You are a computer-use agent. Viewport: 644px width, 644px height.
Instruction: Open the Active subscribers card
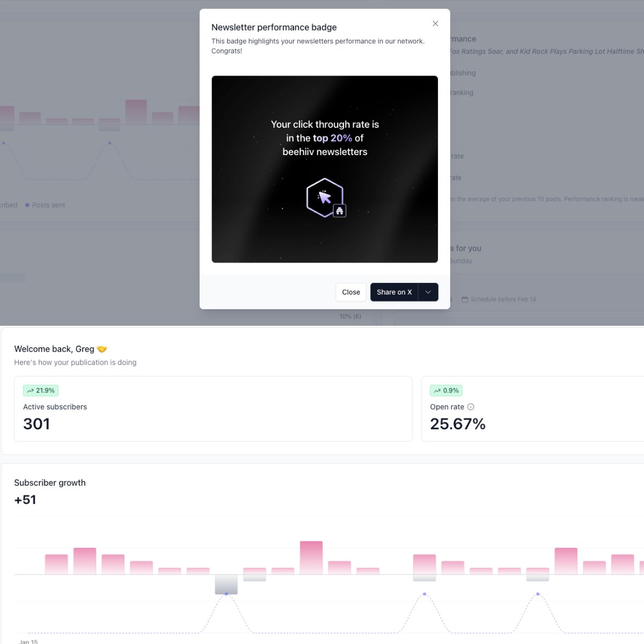[213, 409]
